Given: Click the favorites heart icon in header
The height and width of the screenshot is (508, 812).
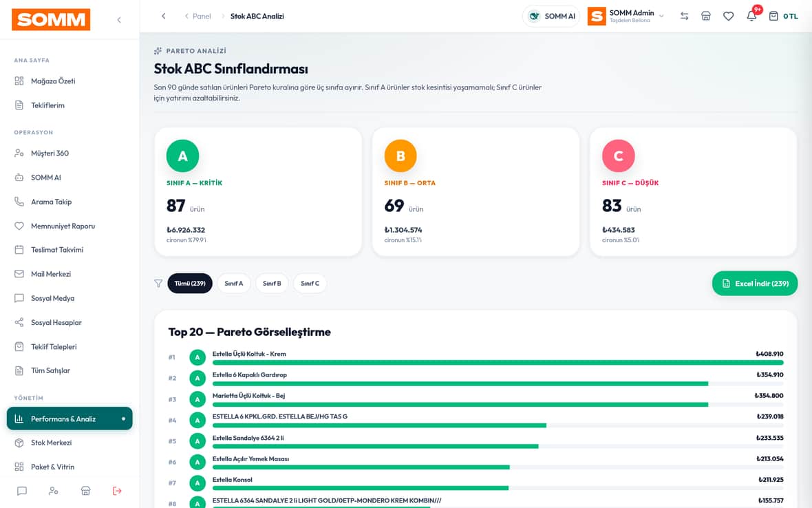Looking at the screenshot, I should pyautogui.click(x=728, y=16).
